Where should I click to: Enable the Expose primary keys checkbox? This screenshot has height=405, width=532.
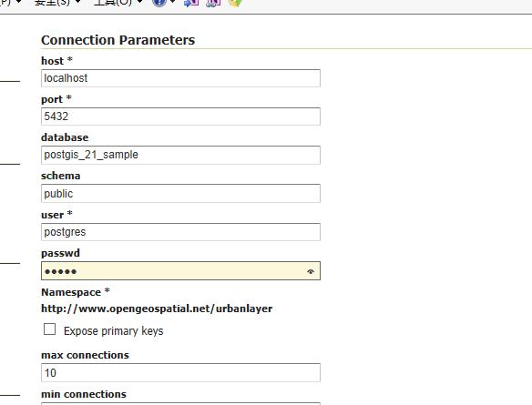tap(49, 329)
